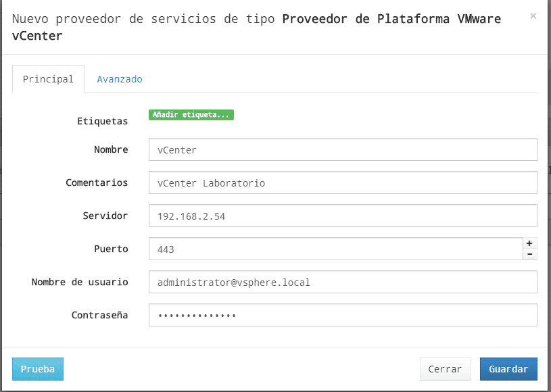Click Guardar to save the provider
Screen dimensions: 551x392
508,369
